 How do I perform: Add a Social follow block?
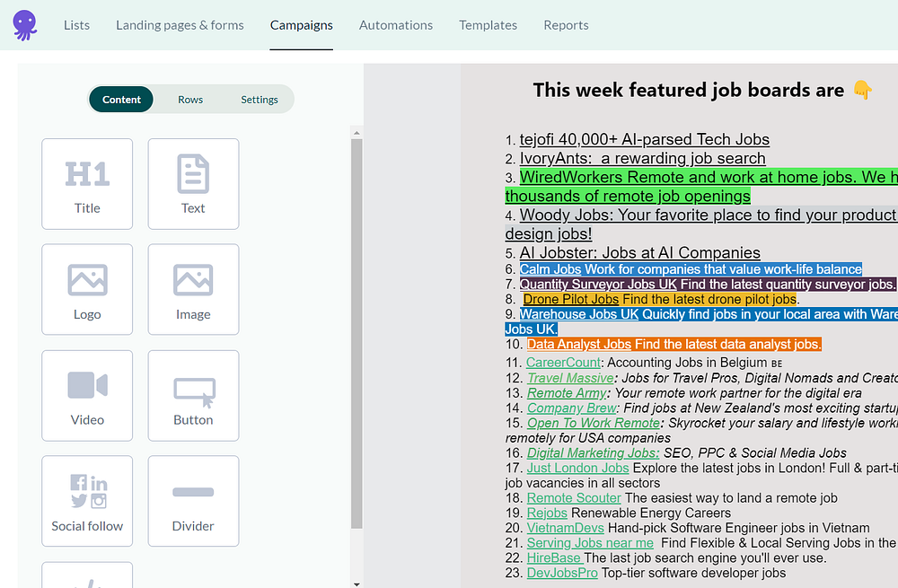pos(87,501)
